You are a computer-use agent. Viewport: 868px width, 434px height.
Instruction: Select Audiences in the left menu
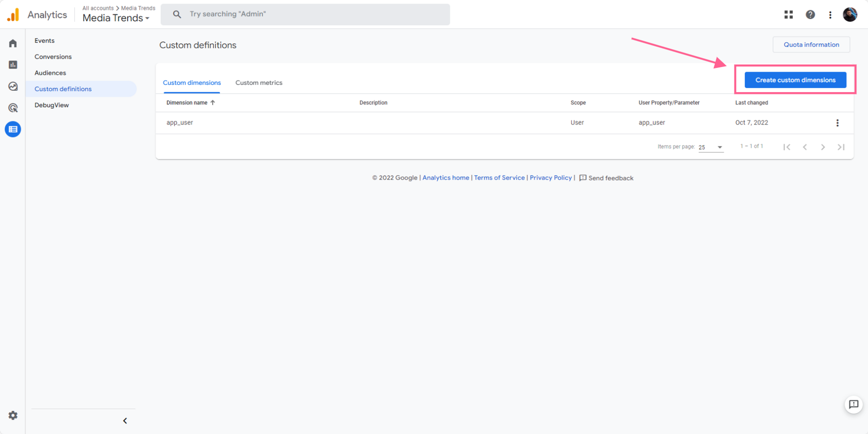point(50,73)
